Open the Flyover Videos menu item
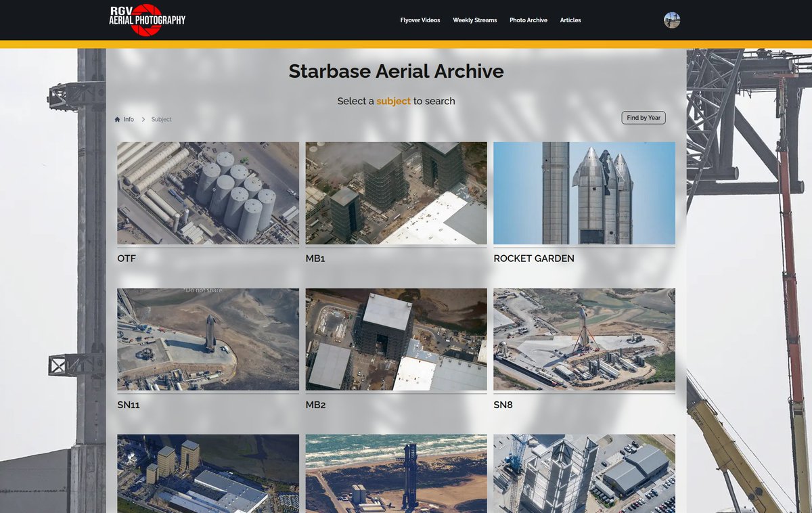The height and width of the screenshot is (513, 812). coord(420,20)
